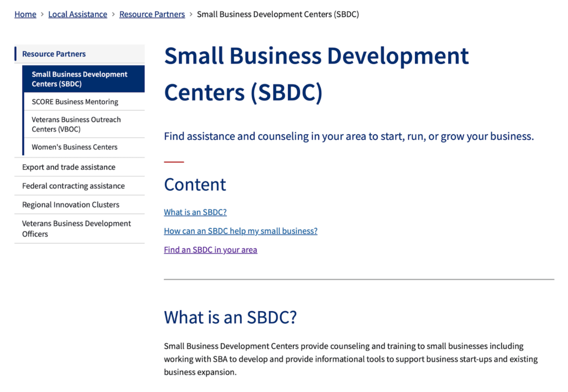Select Veterans Business Development Officers in the sidebar
568x392 pixels.
click(x=77, y=228)
